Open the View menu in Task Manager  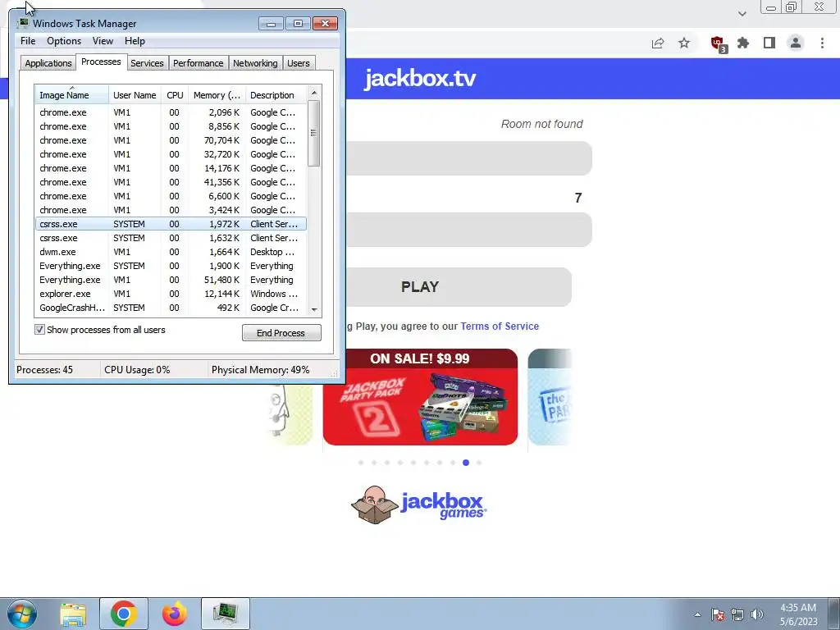(x=103, y=41)
